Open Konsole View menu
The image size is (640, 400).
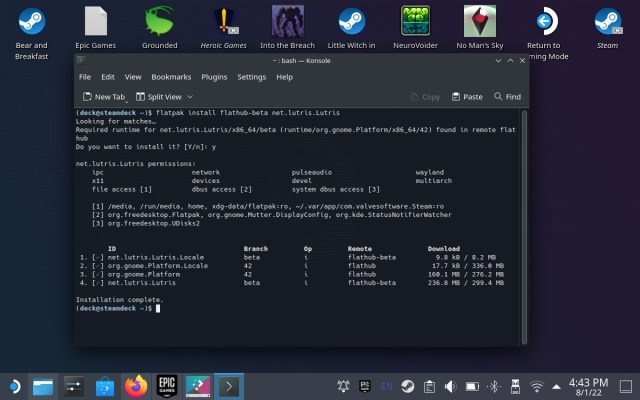pos(133,77)
